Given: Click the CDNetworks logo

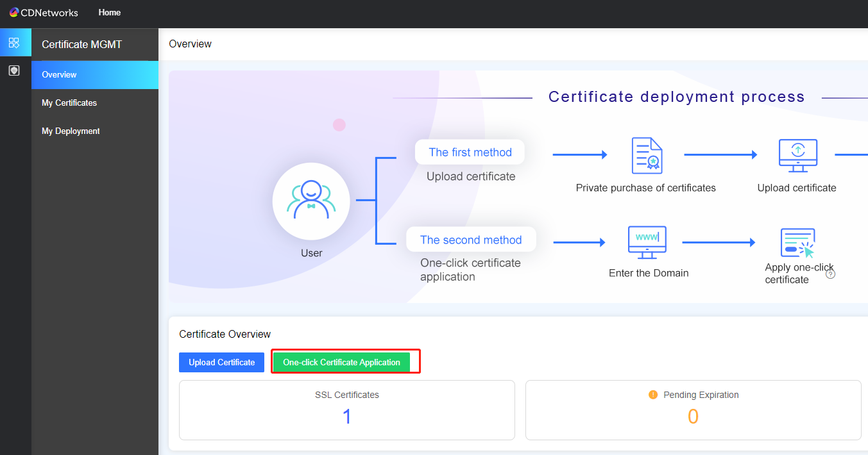Looking at the screenshot, I should 44,13.
